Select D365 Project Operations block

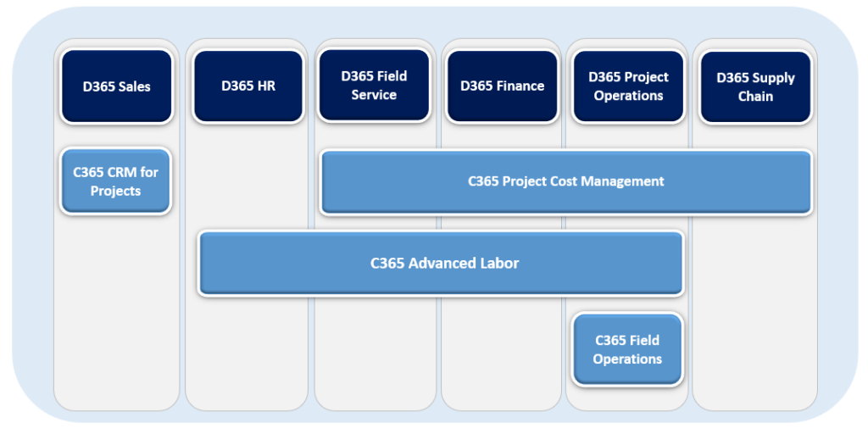pos(628,86)
